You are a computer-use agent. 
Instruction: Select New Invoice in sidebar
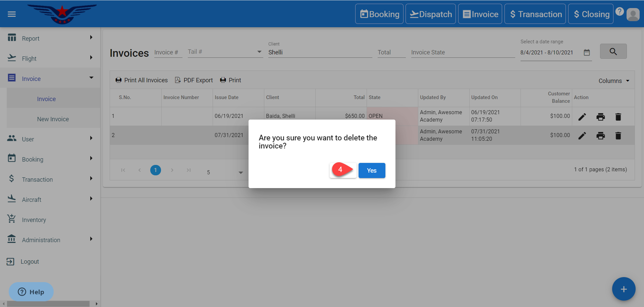coord(53,119)
